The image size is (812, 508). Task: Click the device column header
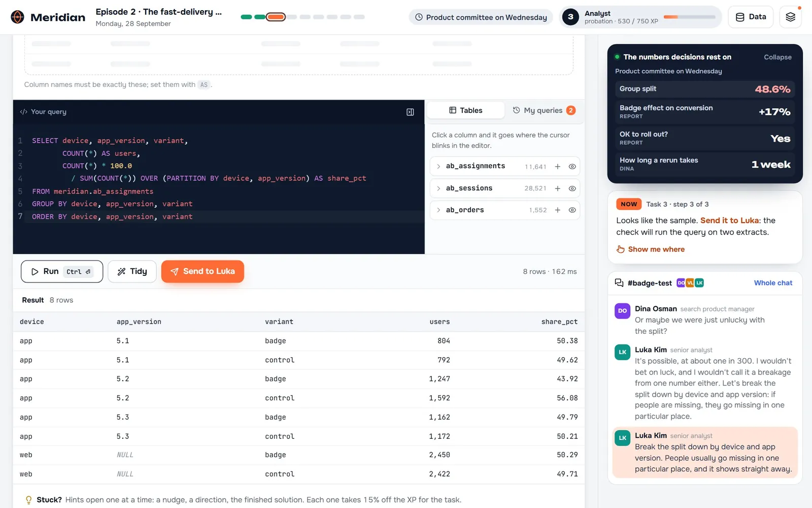point(32,322)
